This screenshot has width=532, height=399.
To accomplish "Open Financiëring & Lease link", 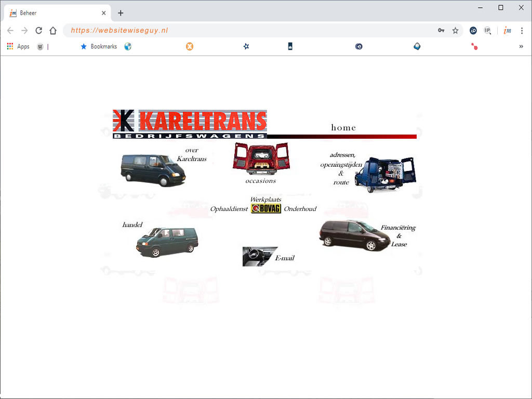I will click(x=398, y=235).
